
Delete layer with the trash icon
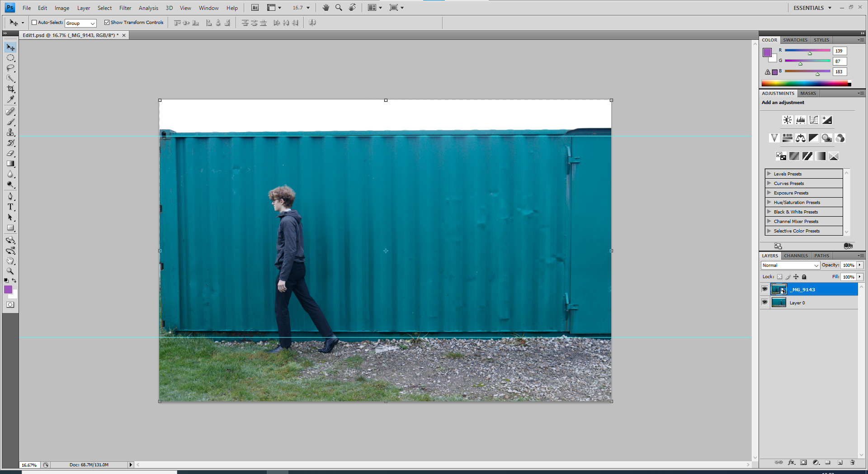tap(852, 462)
